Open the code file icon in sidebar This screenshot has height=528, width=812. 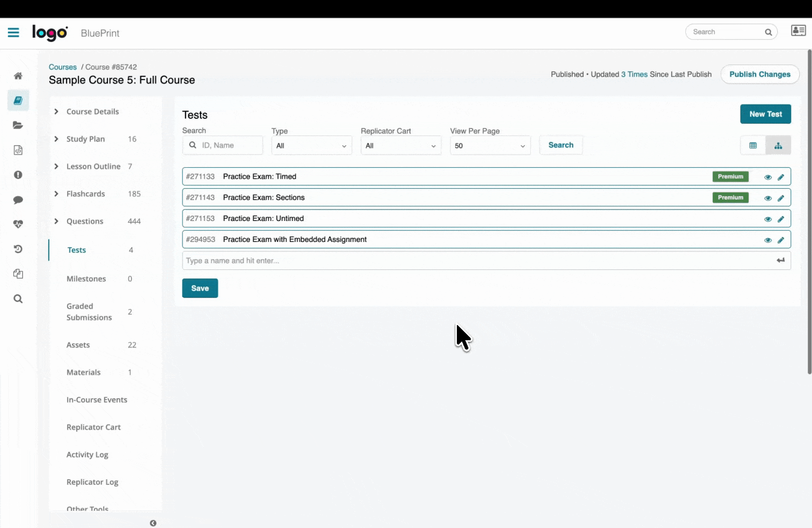coord(18,150)
